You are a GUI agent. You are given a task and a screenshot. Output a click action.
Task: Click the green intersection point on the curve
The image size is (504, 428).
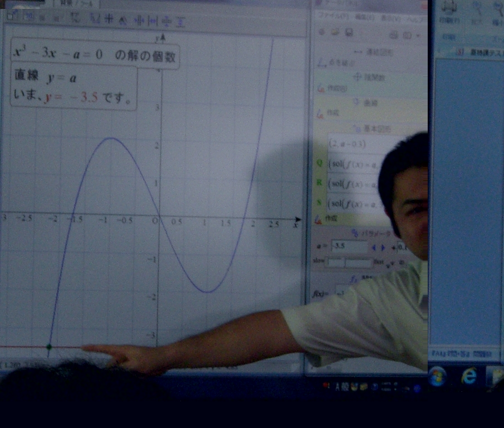point(49,347)
